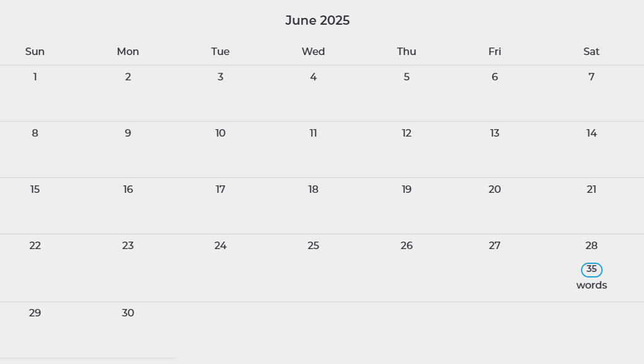Click the 35 word count badge

[x=592, y=269]
